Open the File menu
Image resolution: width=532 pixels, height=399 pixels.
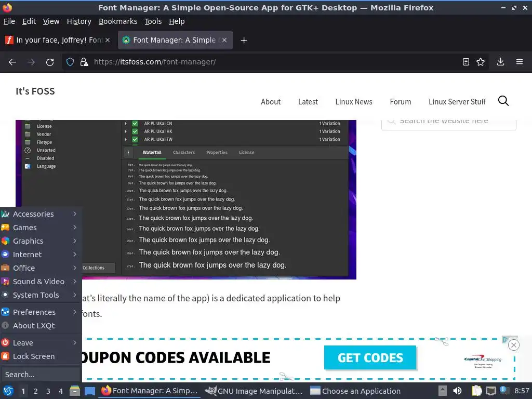(x=9, y=21)
